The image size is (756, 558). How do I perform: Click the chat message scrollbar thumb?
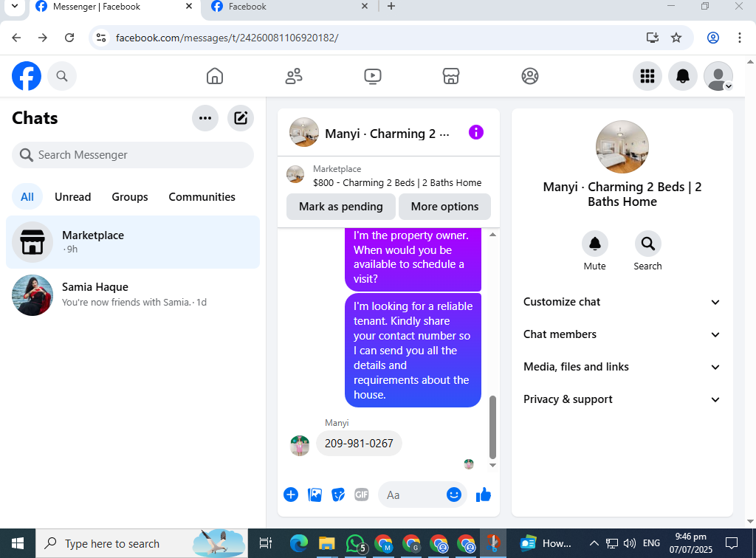[x=492, y=427]
